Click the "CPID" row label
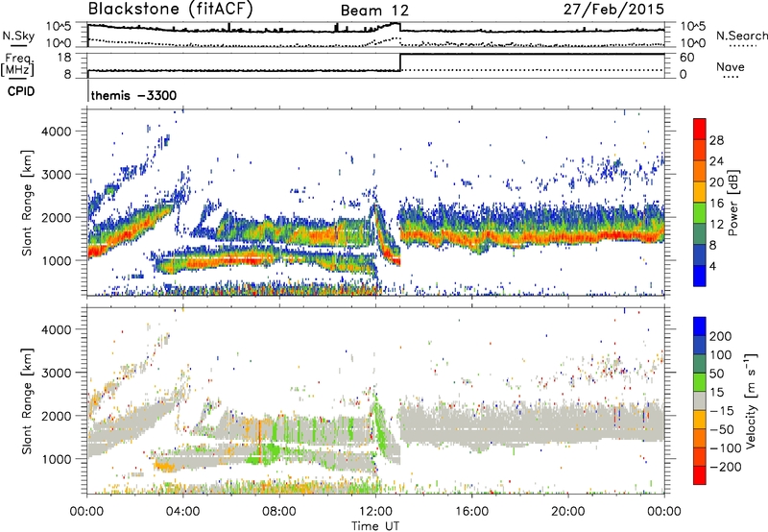The height and width of the screenshot is (532, 768). 21,91
